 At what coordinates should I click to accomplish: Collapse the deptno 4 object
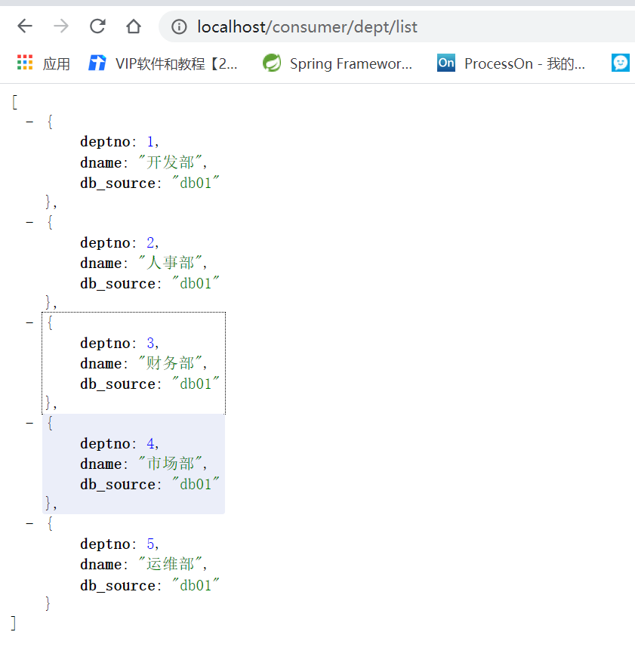(x=29, y=423)
